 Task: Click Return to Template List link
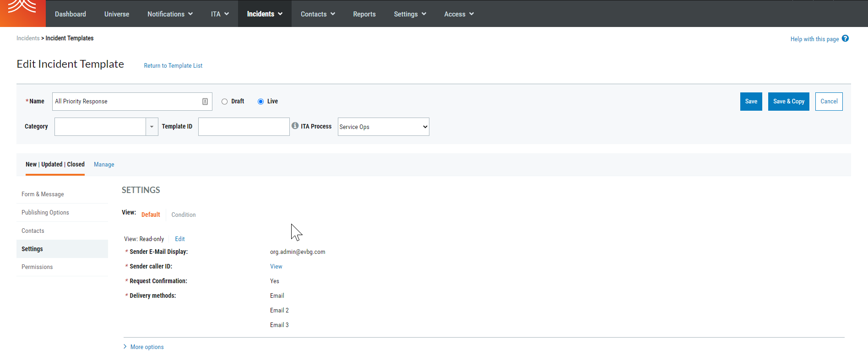click(x=173, y=66)
